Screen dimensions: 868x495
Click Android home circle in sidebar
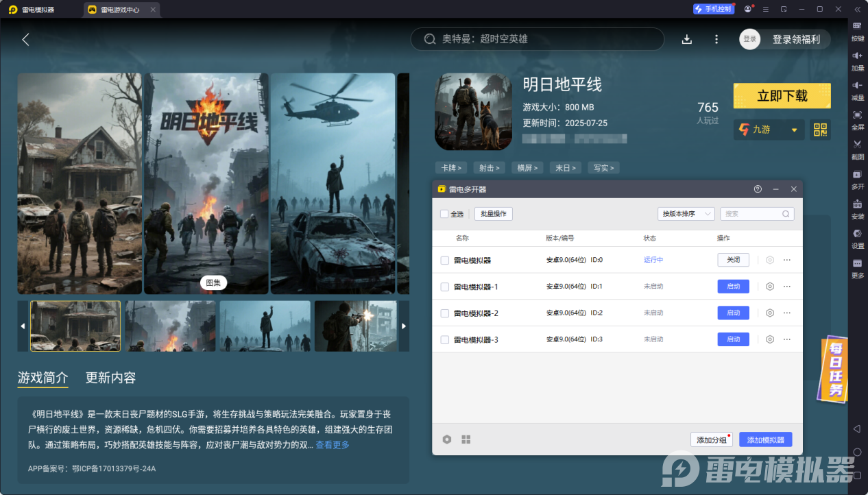[857, 452]
